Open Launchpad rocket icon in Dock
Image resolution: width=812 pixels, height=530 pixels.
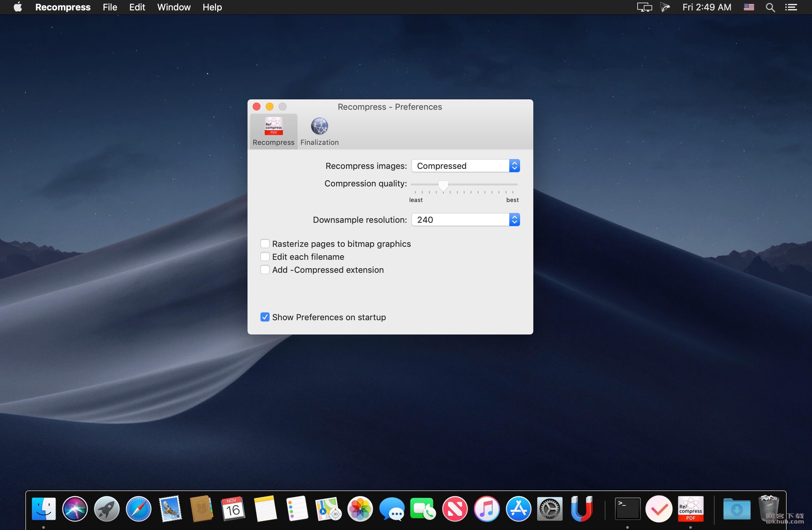click(x=107, y=509)
